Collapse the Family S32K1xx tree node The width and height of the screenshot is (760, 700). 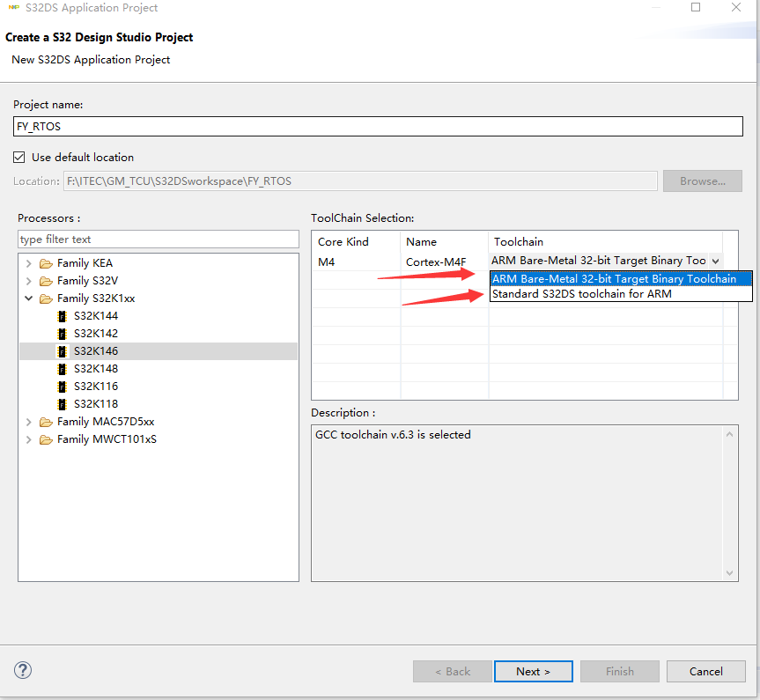click(28, 298)
